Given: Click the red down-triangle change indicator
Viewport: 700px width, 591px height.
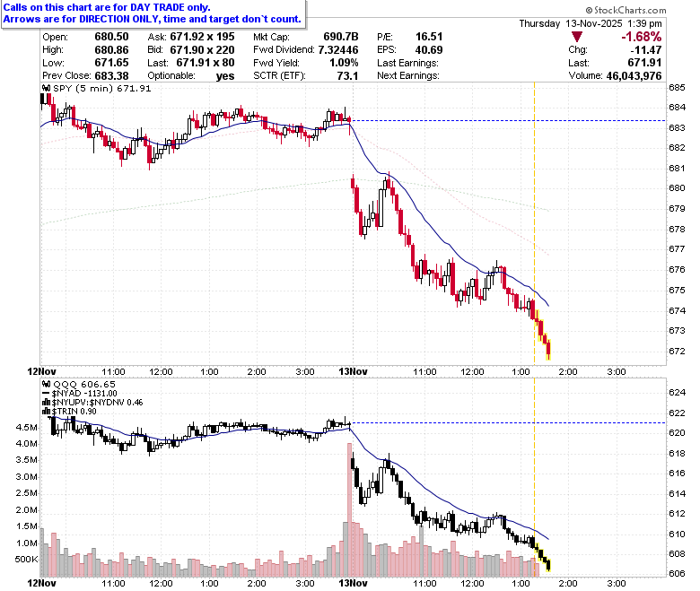Looking at the screenshot, I should 577,37.
